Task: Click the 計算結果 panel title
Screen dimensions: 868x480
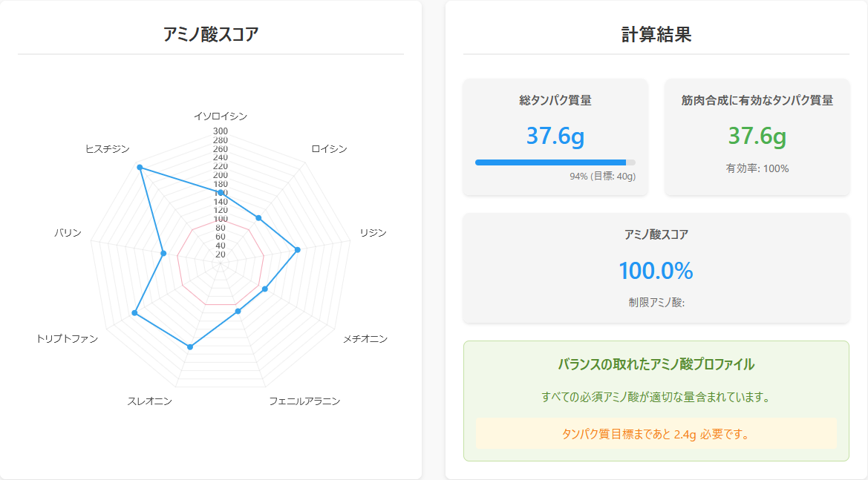Action: tap(656, 34)
